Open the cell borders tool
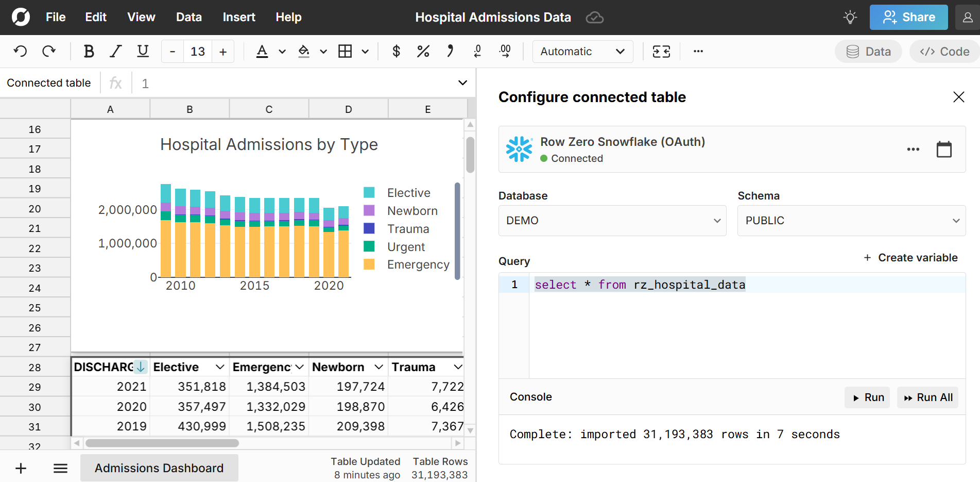 [x=345, y=51]
